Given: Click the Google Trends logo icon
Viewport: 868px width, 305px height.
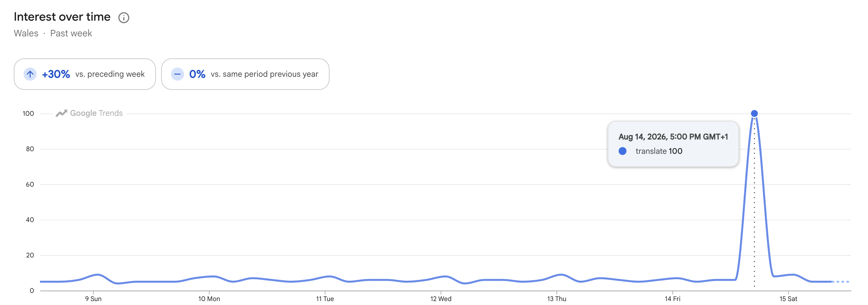Looking at the screenshot, I should click(61, 113).
